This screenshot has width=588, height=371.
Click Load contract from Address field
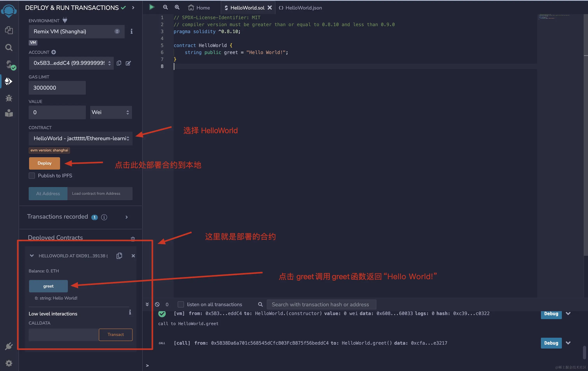click(x=100, y=193)
